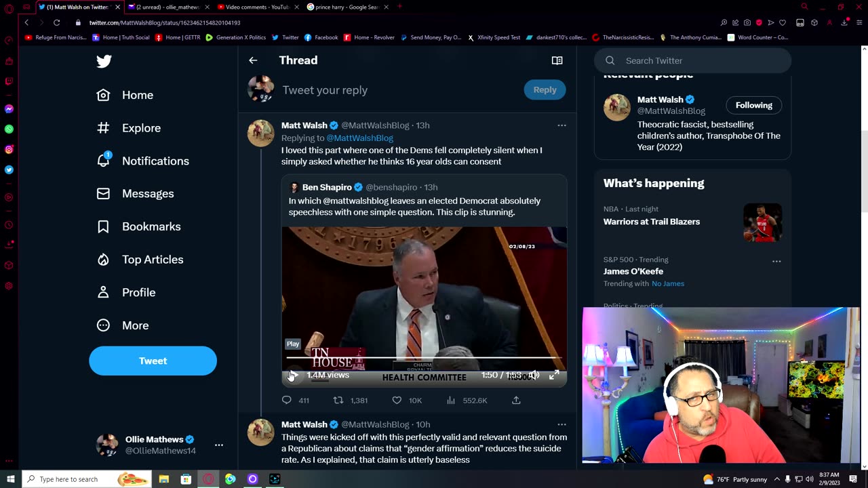
Task: Open Profile in Twitter navigation
Action: pos(125,292)
